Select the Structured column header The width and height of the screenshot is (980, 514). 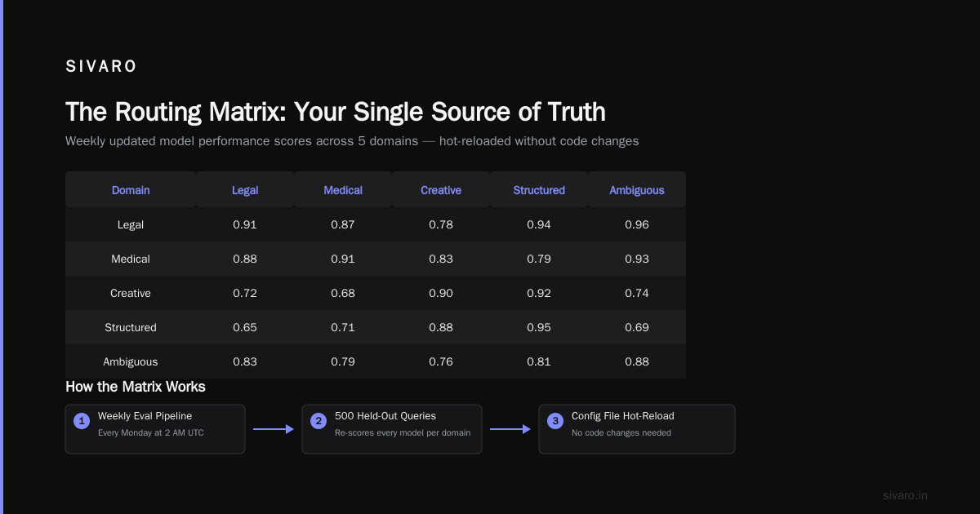click(539, 190)
